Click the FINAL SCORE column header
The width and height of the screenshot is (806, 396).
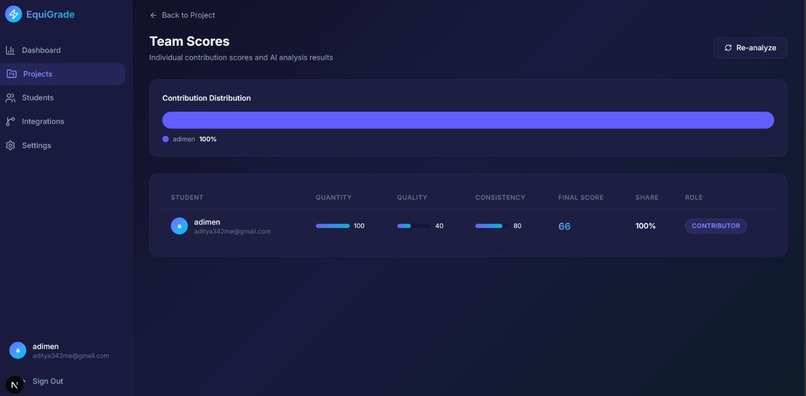point(581,197)
